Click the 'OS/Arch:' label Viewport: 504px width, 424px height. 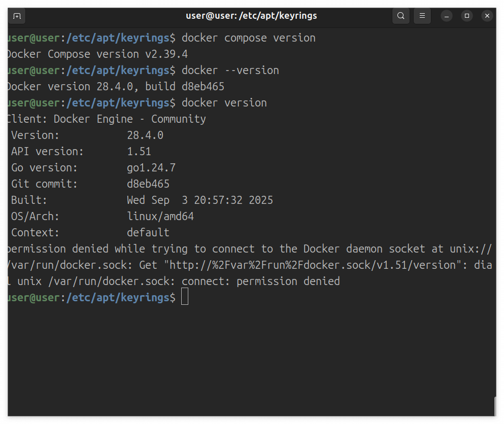click(35, 216)
